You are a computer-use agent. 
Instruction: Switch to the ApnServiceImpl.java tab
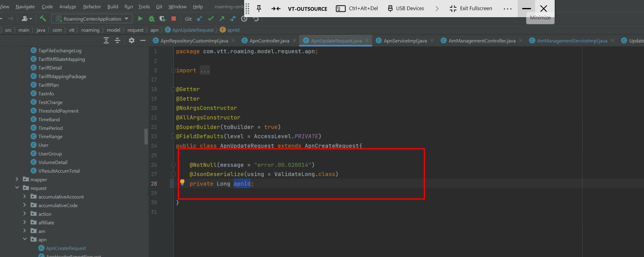[x=405, y=41]
